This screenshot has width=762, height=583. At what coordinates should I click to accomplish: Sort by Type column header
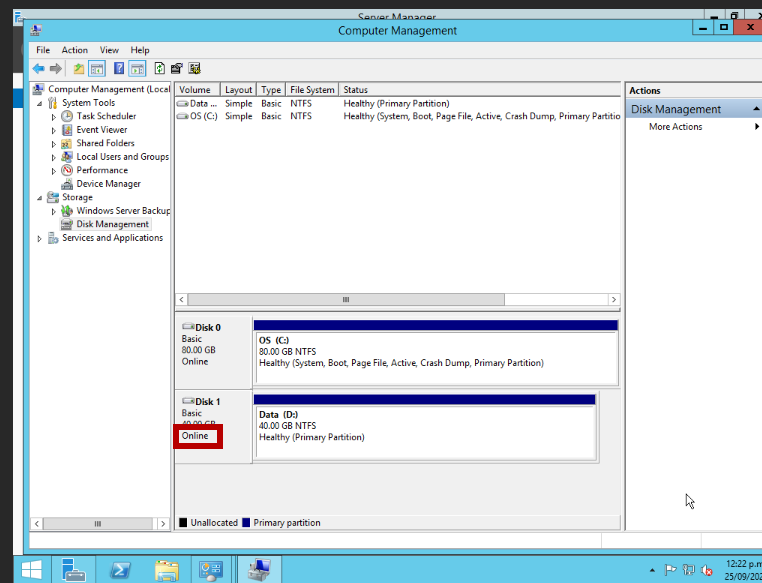point(271,89)
